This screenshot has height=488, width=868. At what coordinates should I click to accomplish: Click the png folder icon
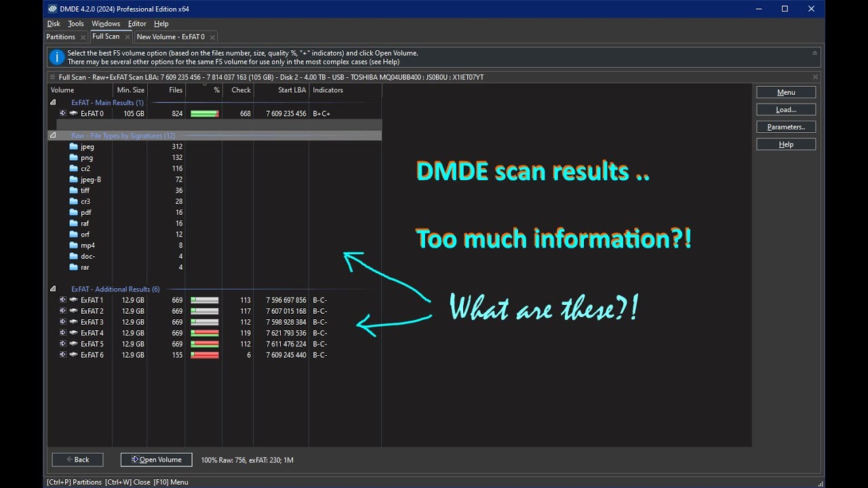[74, 157]
